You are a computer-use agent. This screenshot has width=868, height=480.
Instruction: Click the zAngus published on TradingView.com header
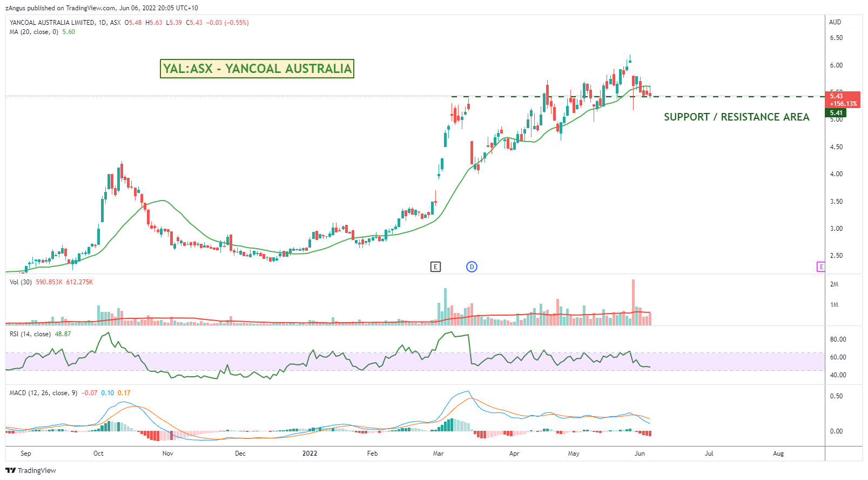pyautogui.click(x=102, y=8)
